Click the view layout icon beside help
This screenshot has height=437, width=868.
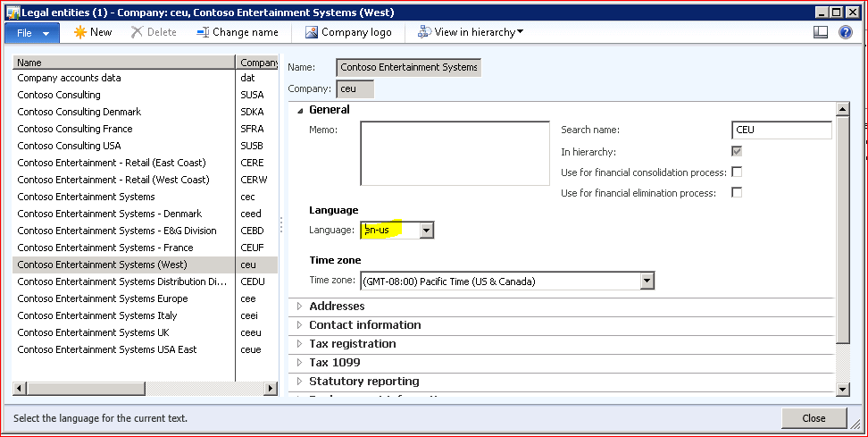pos(821,32)
